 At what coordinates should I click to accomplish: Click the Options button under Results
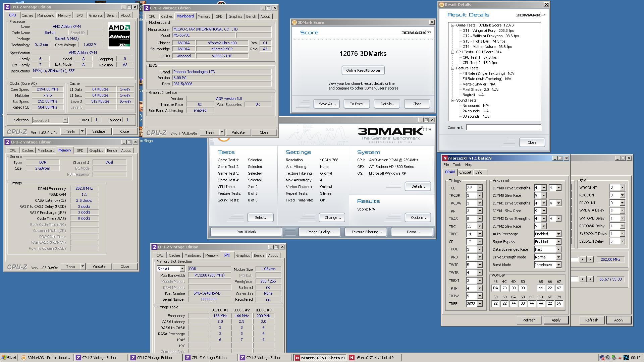[418, 218]
